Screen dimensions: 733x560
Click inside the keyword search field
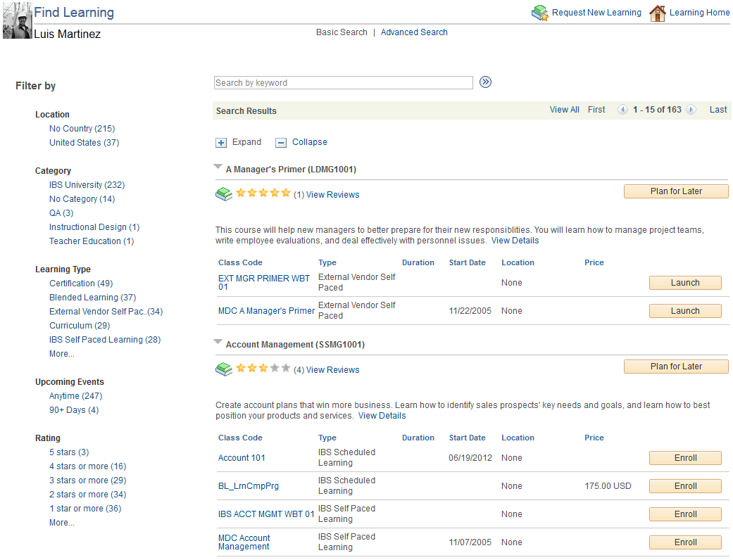(343, 82)
